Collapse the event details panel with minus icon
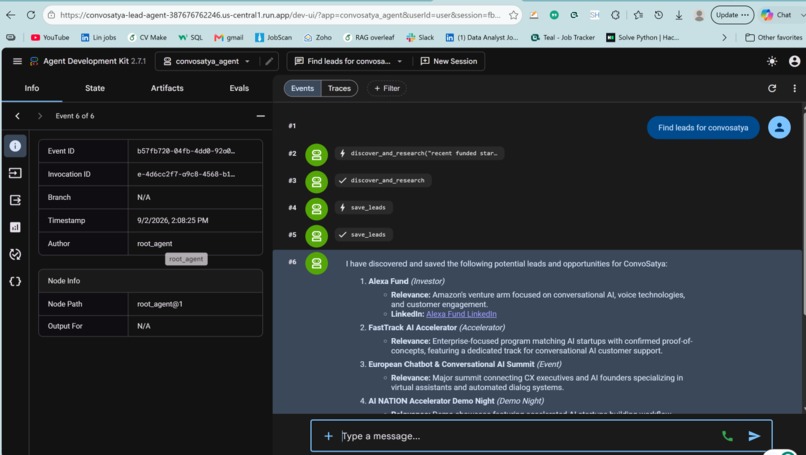806x455 pixels. (x=261, y=116)
